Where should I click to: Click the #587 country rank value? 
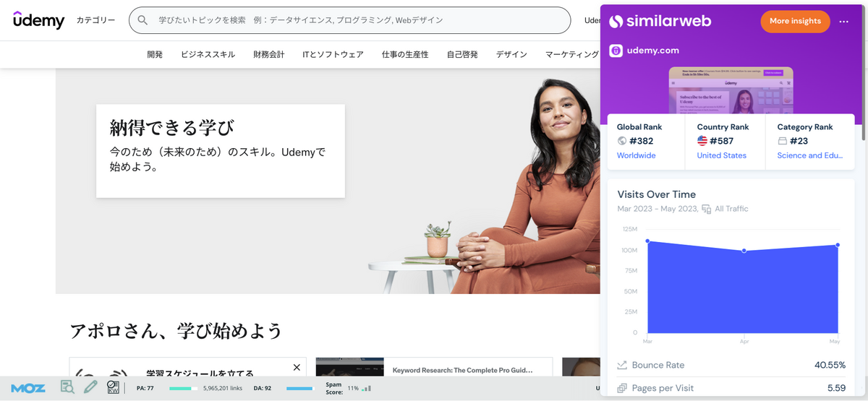pyautogui.click(x=723, y=141)
